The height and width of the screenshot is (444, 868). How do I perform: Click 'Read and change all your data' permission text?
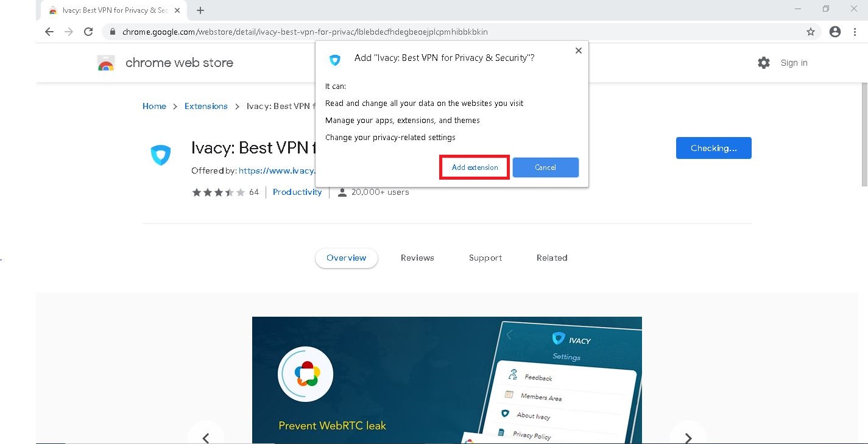[x=424, y=104]
